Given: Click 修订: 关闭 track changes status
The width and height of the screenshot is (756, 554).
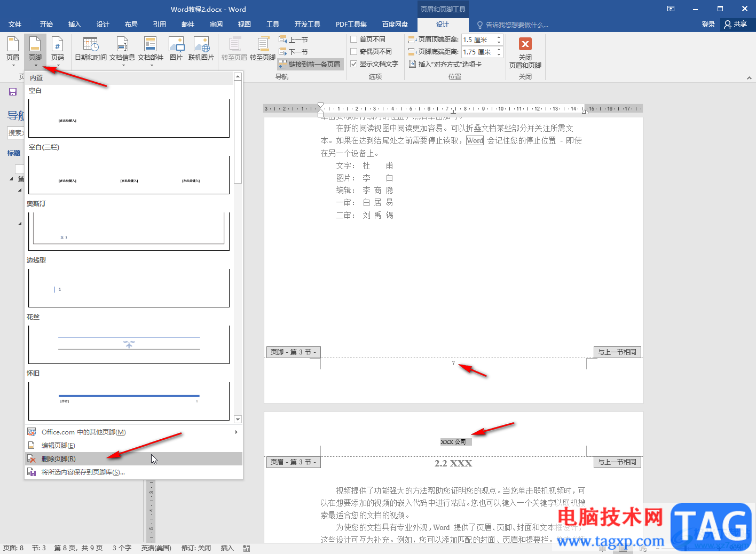Looking at the screenshot, I should coord(196,548).
